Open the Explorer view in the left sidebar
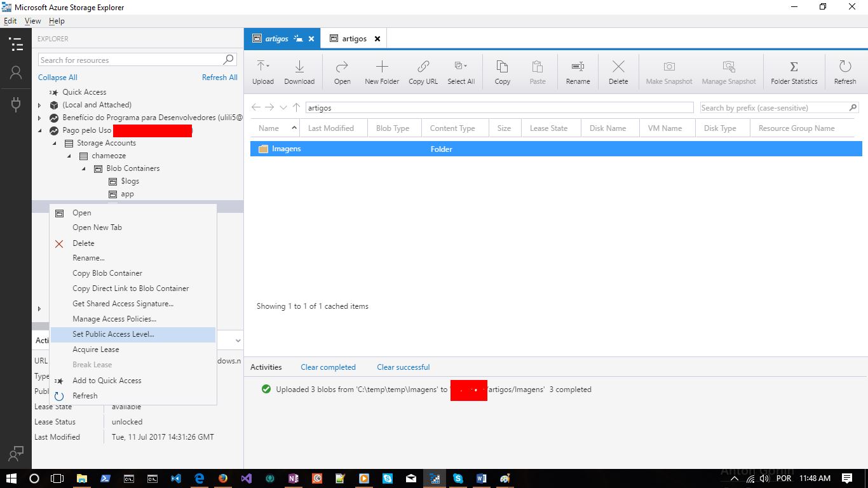The image size is (868, 488). (16, 44)
